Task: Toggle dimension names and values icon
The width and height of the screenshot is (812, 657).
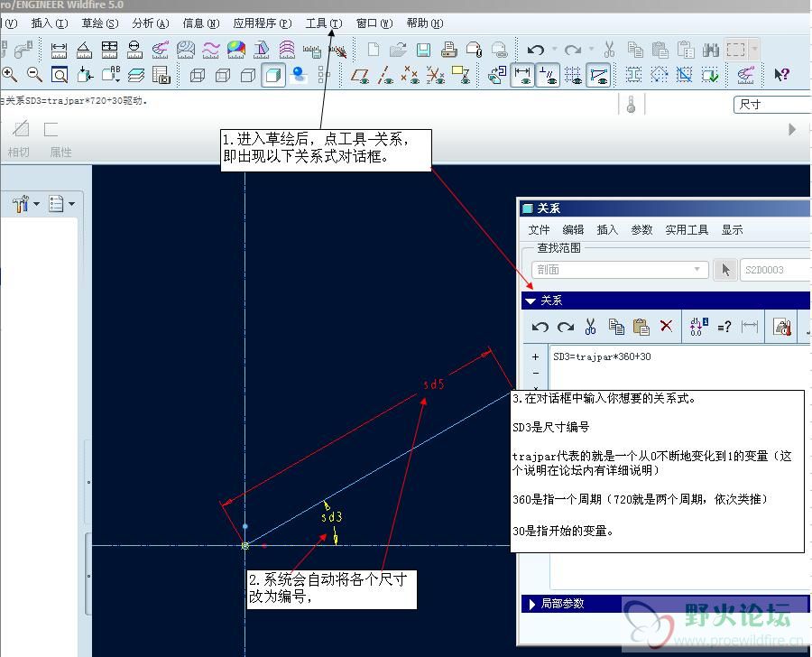Action: click(698, 327)
